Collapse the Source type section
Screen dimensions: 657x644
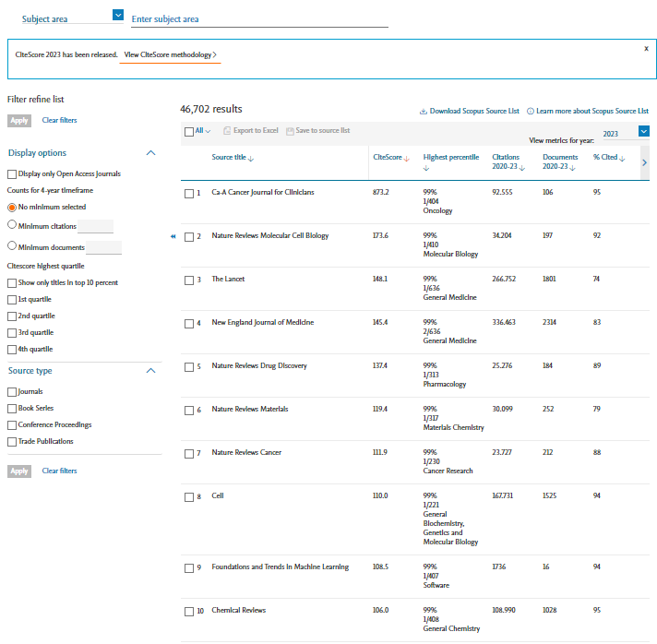[150, 371]
